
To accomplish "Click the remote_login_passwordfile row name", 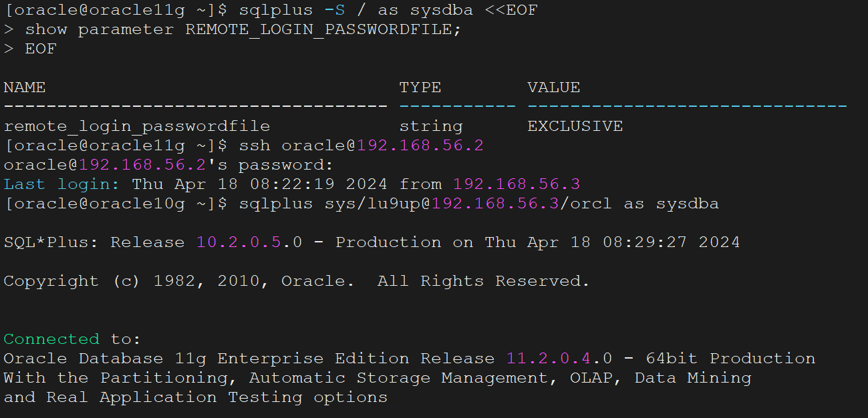I will tap(137, 126).
